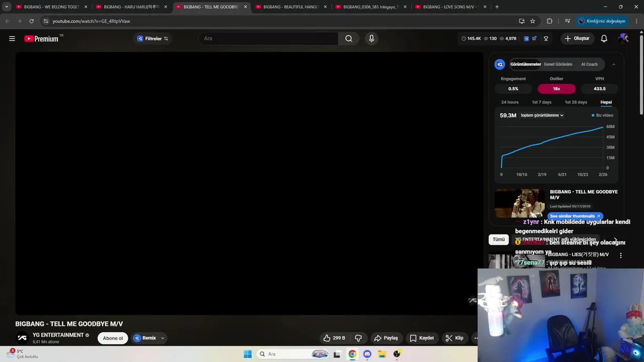644x362 pixels.
Task: Click the search magnifier button
Action: tap(349, 38)
